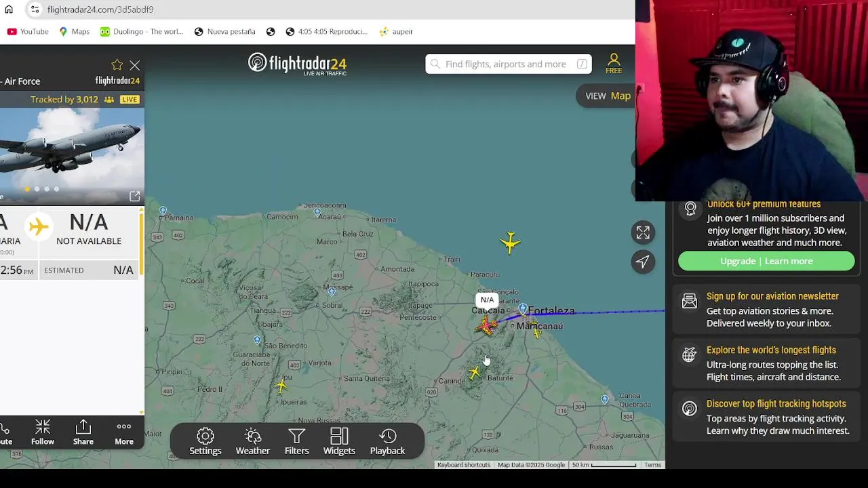The height and width of the screenshot is (488, 868).
Task: Select the yellow aircraft near Ipueiras
Action: [281, 386]
